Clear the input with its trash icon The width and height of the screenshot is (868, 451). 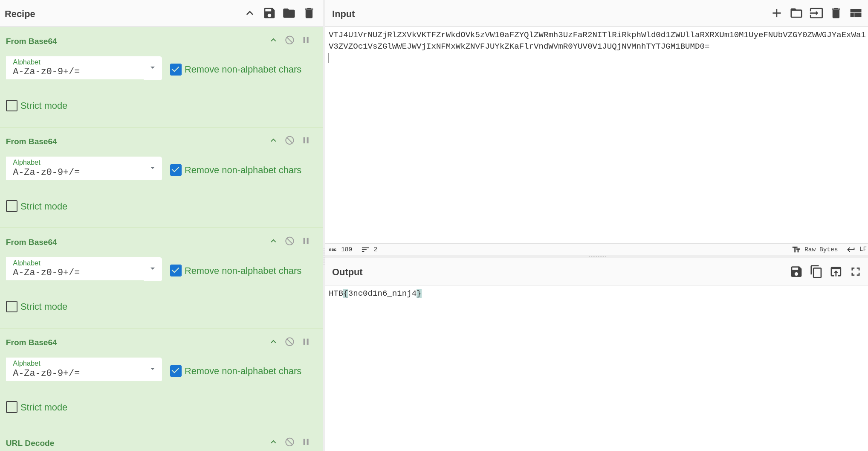tap(836, 13)
